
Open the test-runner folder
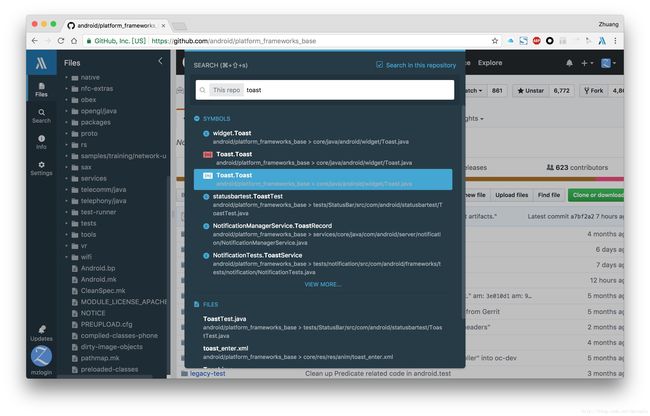pos(98,212)
